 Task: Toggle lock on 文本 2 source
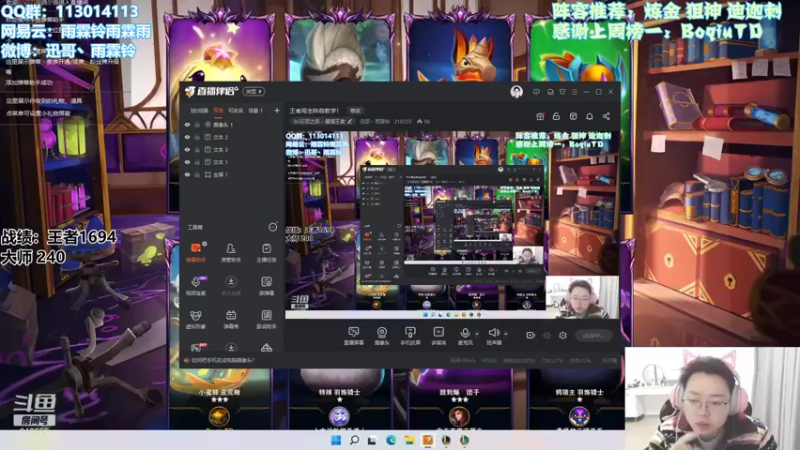[197, 137]
